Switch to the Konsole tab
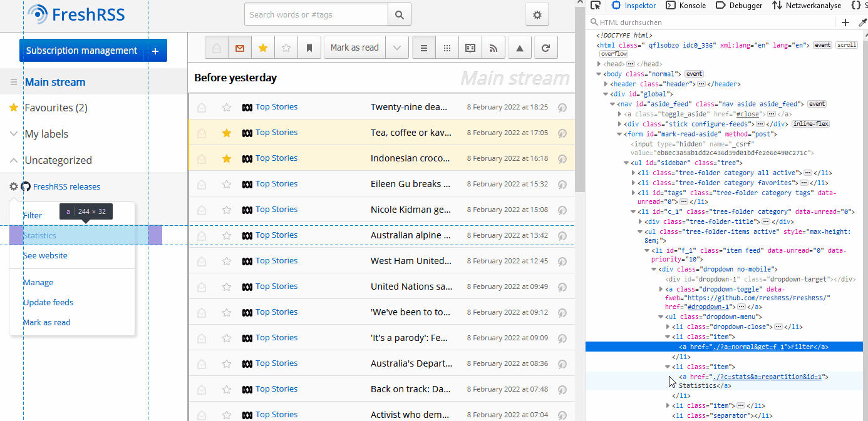Viewport: 868px width, 421px height. coord(686,6)
